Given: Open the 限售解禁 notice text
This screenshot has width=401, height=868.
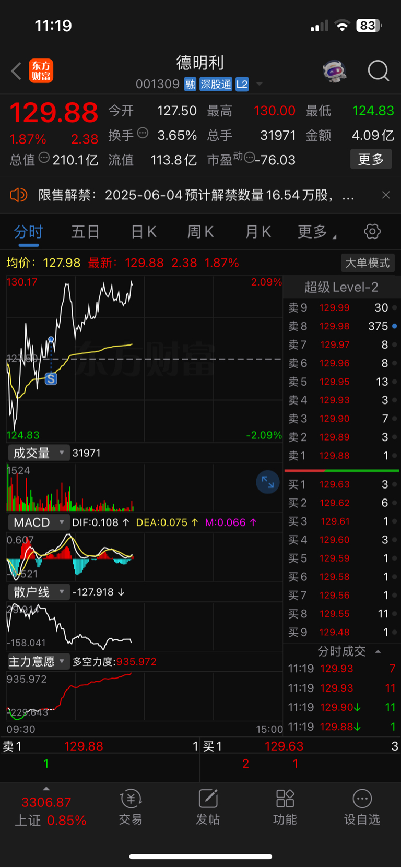Looking at the screenshot, I should pos(196,195).
